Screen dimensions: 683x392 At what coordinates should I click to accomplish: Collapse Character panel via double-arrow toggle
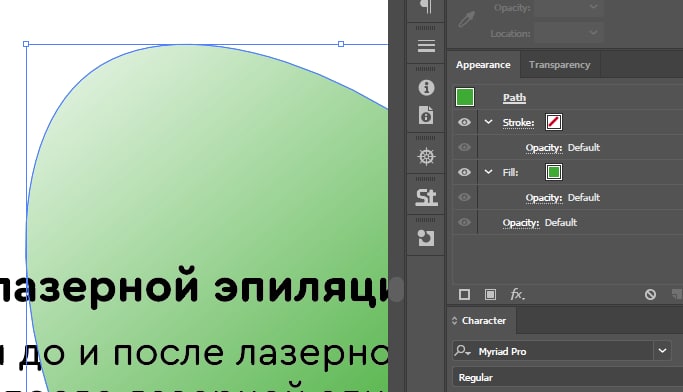coord(454,321)
